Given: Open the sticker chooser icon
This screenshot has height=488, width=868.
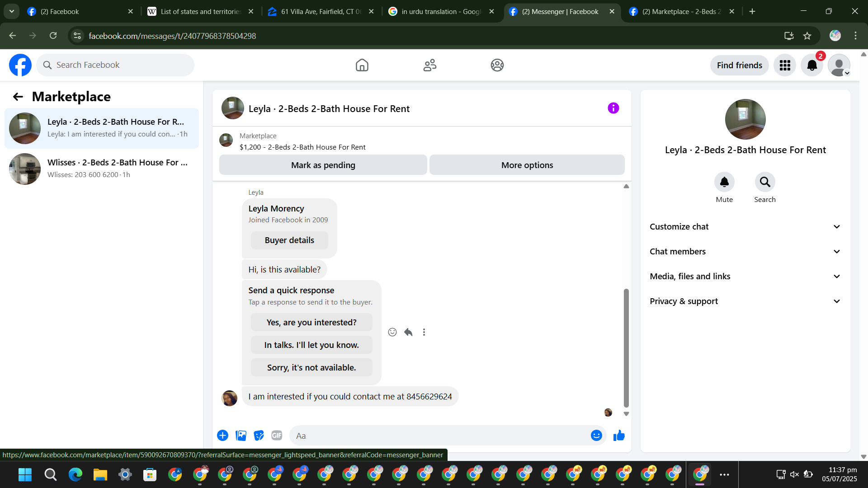Looking at the screenshot, I should (x=259, y=436).
